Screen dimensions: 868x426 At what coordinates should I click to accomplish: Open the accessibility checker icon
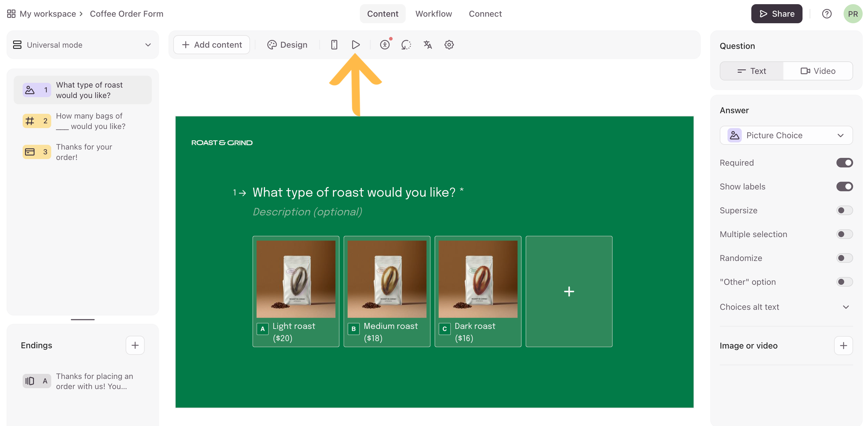click(385, 45)
